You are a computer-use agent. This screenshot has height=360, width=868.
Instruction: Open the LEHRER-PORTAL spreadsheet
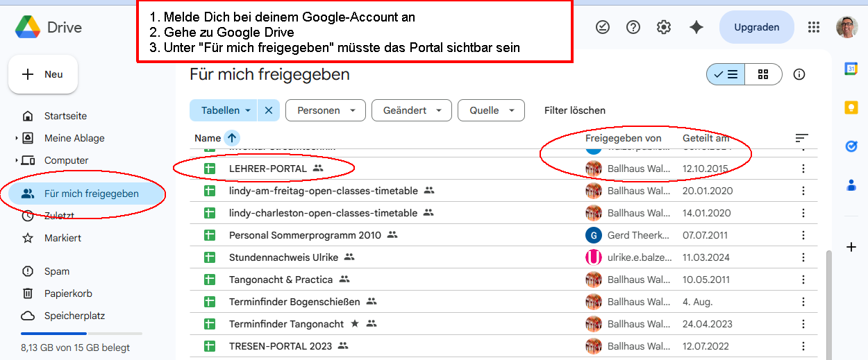point(267,169)
